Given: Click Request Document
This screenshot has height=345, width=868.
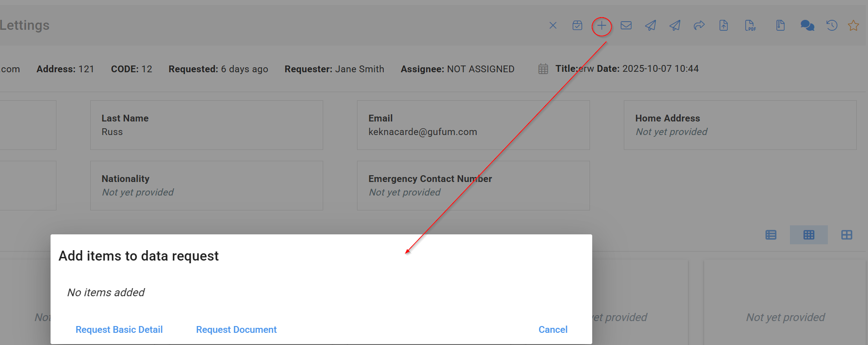Looking at the screenshot, I should click(x=236, y=330).
